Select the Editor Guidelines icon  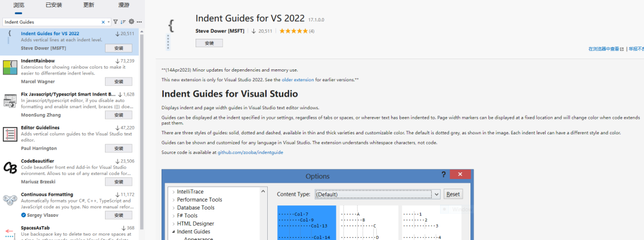(x=10, y=134)
